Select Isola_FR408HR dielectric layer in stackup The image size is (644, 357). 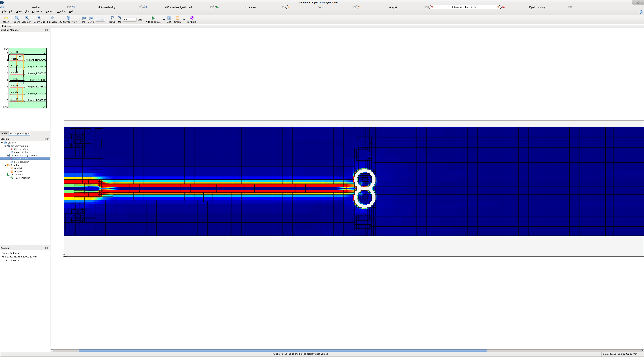38,80
